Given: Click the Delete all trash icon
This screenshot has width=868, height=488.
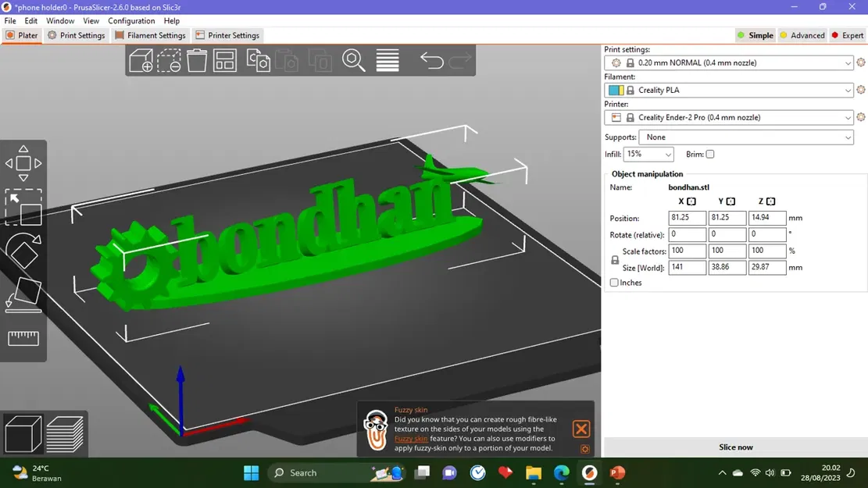Looking at the screenshot, I should [x=197, y=60].
